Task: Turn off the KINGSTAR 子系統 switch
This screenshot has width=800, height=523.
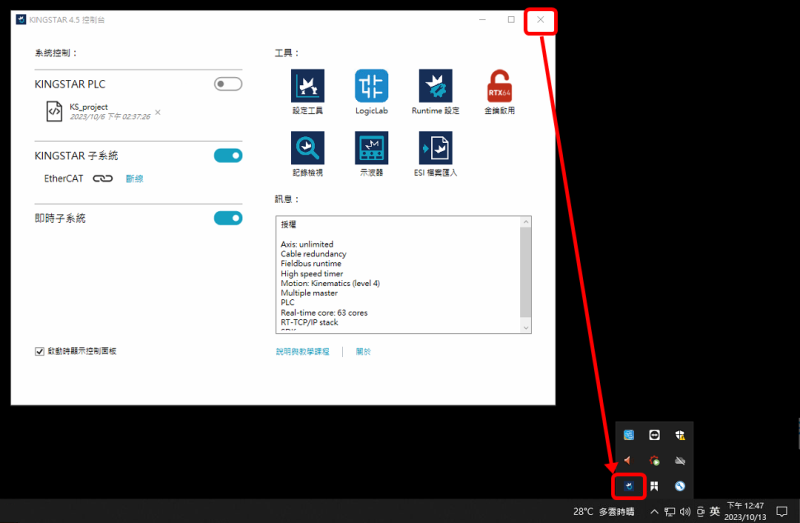Action: (x=228, y=156)
